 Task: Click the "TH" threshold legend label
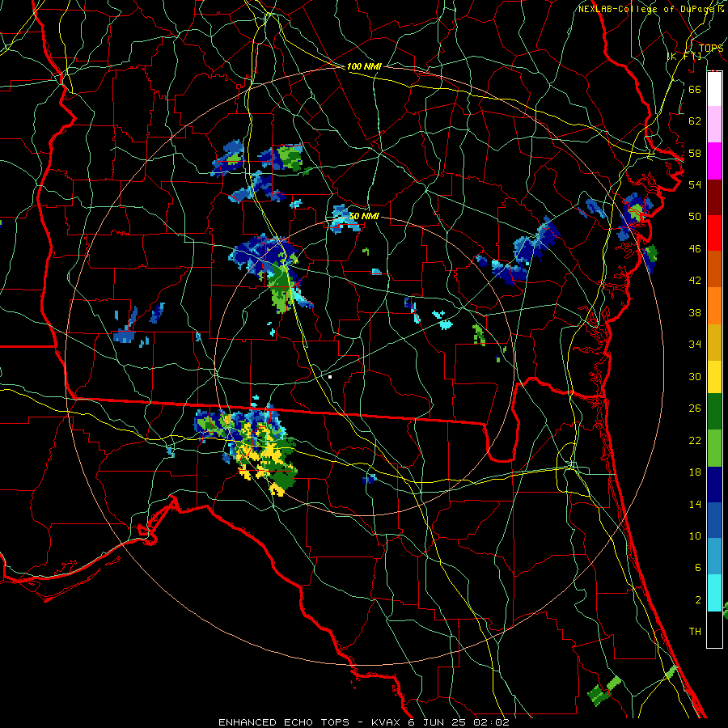coord(695,632)
